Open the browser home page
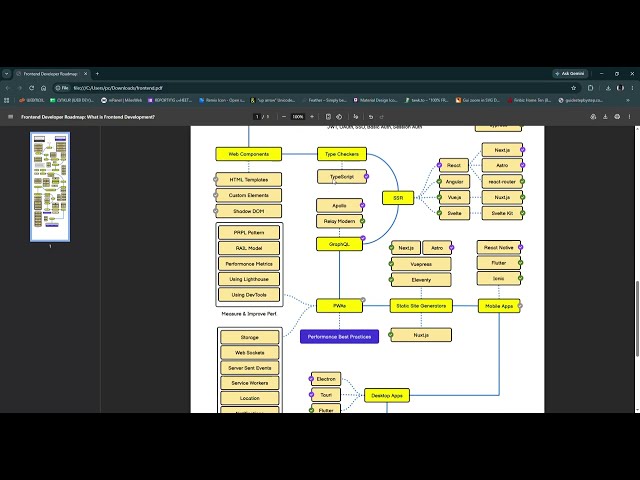 point(43,88)
